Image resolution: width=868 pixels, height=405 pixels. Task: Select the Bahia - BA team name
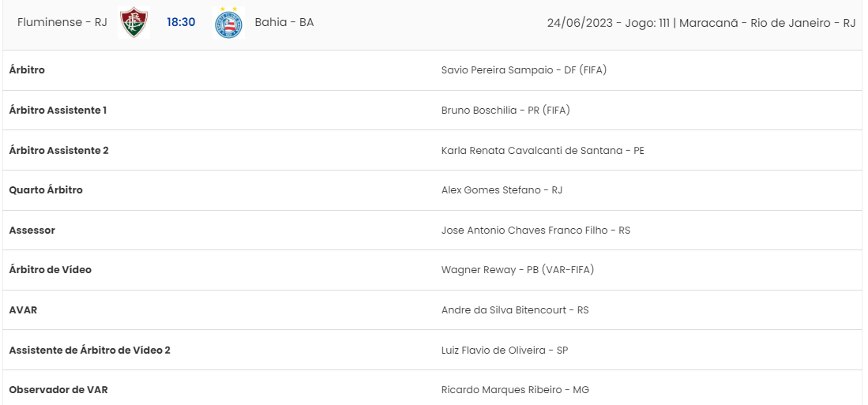coord(284,23)
